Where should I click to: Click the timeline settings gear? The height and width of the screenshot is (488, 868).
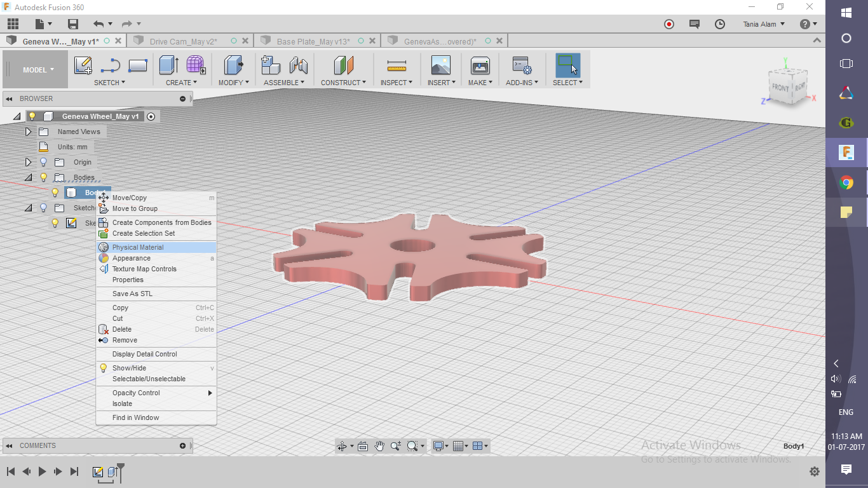(815, 471)
